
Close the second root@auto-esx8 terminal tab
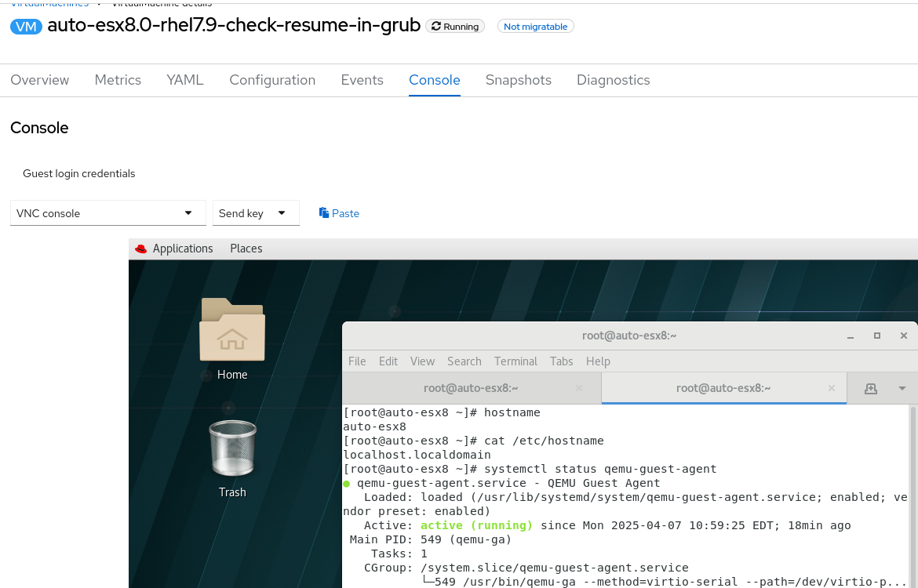coord(832,388)
